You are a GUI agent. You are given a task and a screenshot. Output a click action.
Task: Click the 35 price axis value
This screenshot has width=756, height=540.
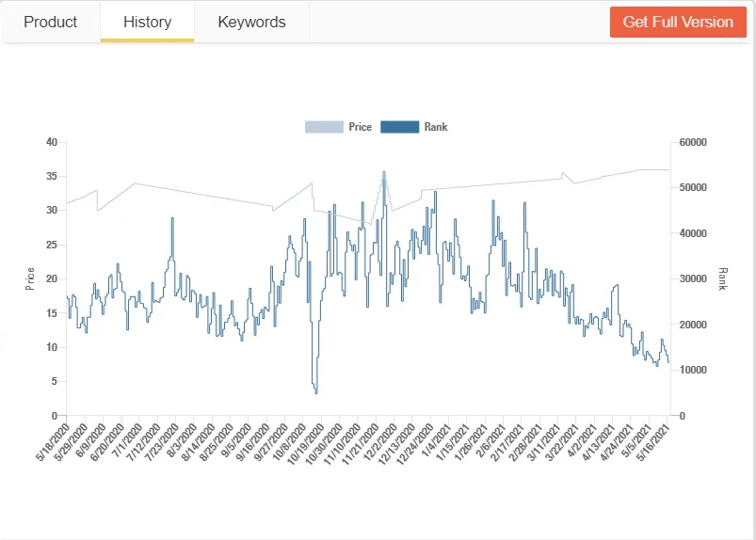coord(52,176)
